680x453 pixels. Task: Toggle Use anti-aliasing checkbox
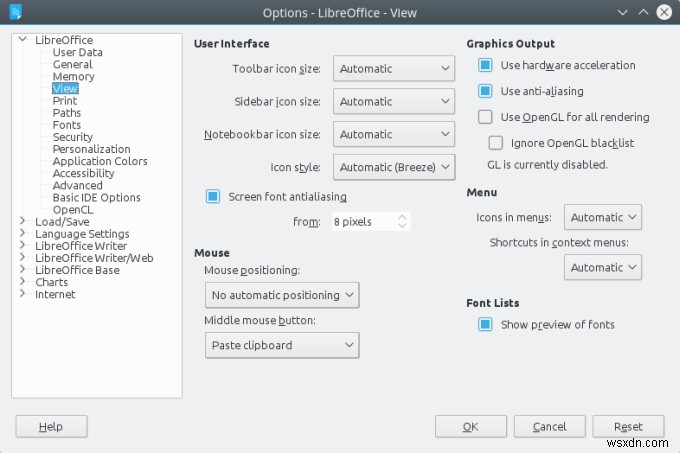[485, 91]
